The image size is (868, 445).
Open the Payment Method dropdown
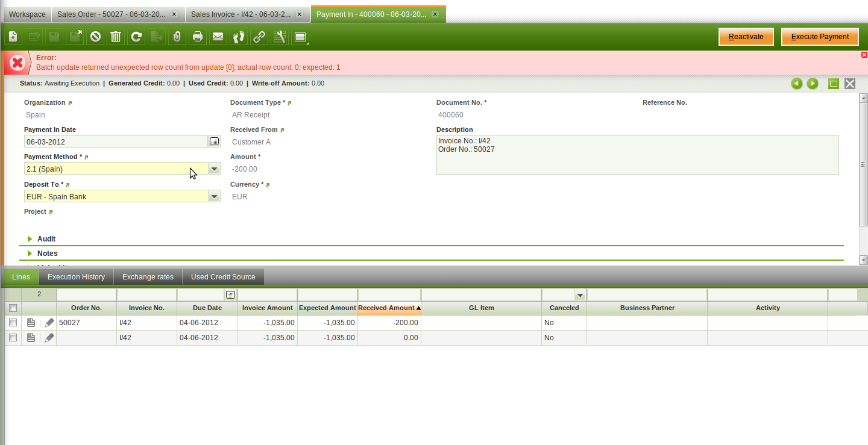pyautogui.click(x=214, y=169)
